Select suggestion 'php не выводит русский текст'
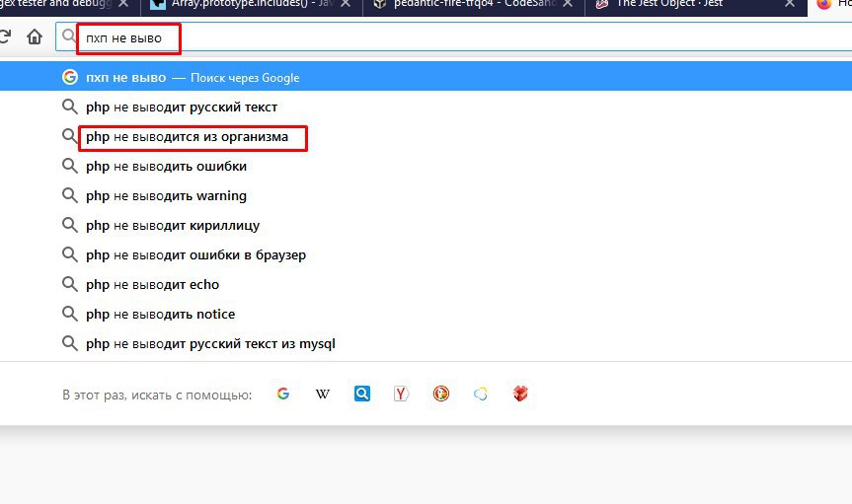Image resolution: width=852 pixels, height=504 pixels. 426,107
